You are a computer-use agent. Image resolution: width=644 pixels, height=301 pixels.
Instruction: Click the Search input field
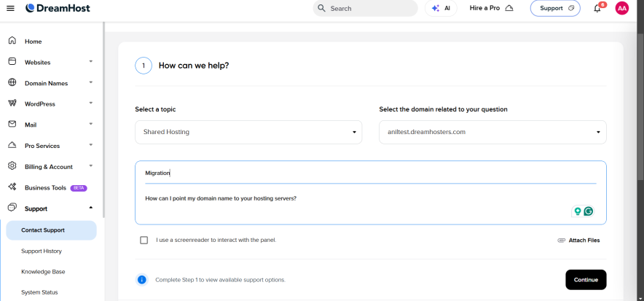click(x=366, y=8)
